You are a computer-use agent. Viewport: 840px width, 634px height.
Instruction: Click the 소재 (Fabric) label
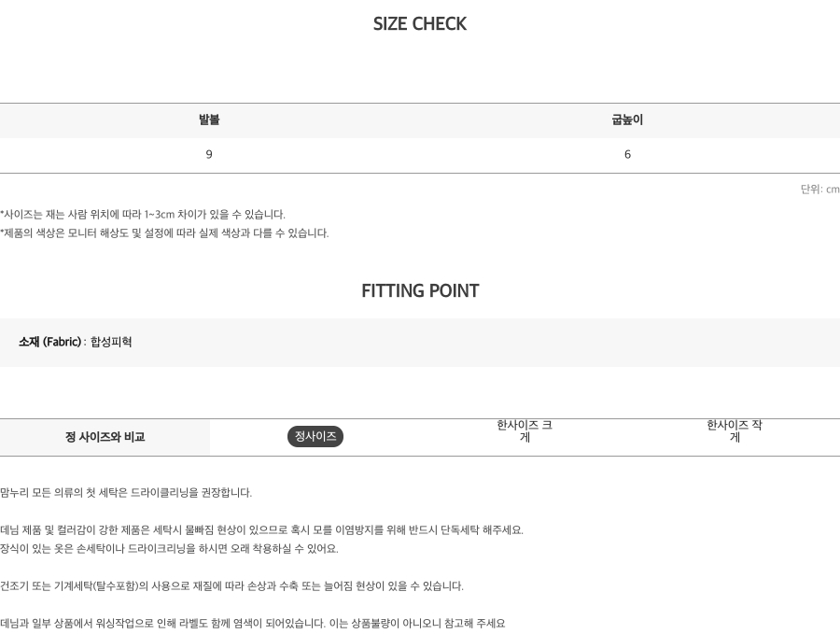coord(49,342)
